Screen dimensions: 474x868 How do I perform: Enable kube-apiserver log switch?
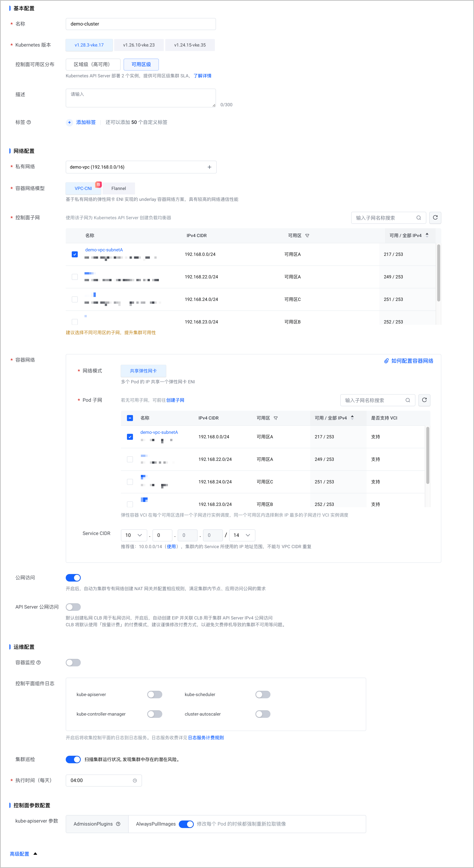(155, 695)
